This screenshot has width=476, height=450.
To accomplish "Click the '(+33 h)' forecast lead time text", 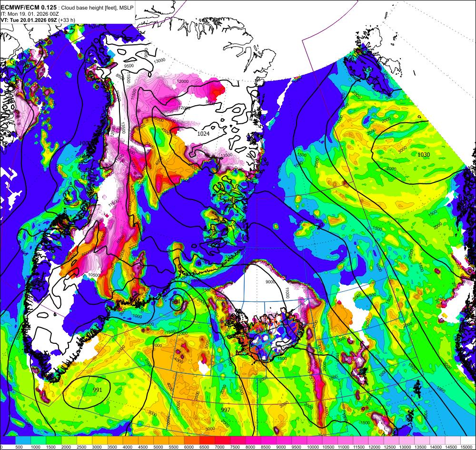I will click(x=67, y=20).
